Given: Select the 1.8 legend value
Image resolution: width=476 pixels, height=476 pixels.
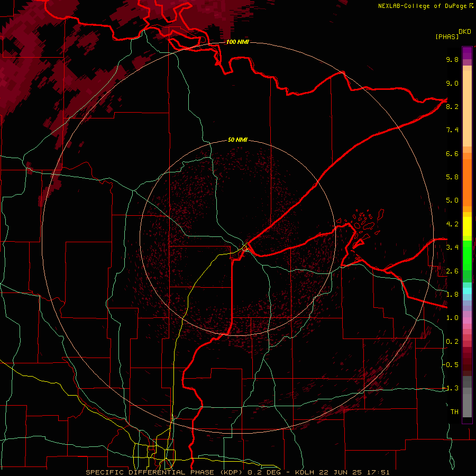Looking at the screenshot, I should (452, 295).
